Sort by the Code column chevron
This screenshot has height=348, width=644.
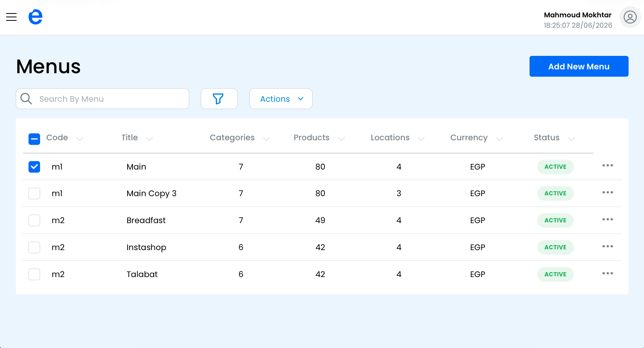pyautogui.click(x=80, y=139)
